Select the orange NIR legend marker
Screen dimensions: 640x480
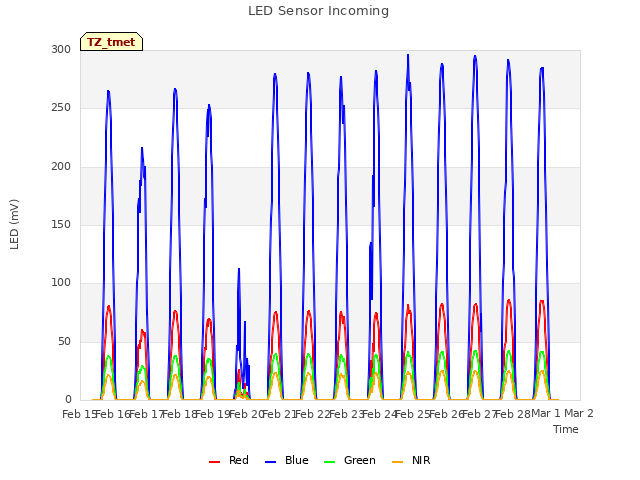397,462
